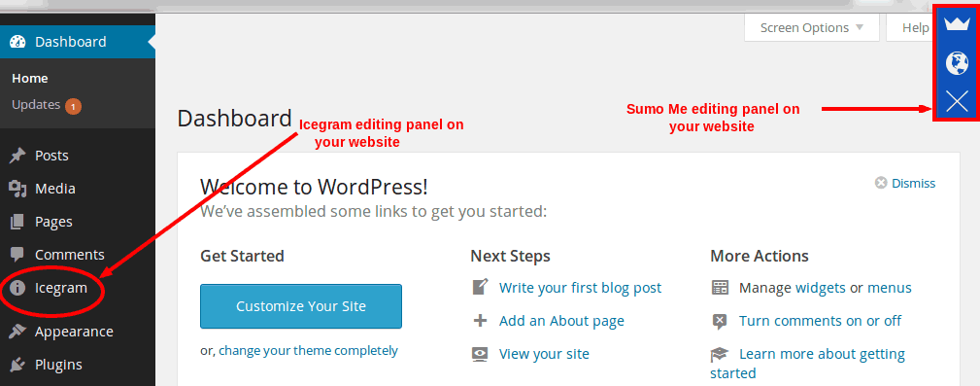Click the SumoMe crown icon
980x386 pixels.
[x=957, y=24]
